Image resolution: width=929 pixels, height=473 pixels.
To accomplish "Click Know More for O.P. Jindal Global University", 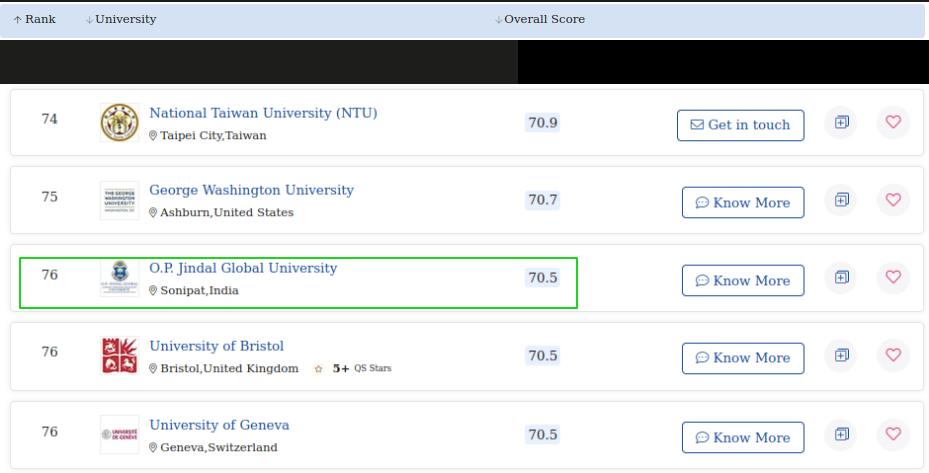I will pyautogui.click(x=743, y=280).
